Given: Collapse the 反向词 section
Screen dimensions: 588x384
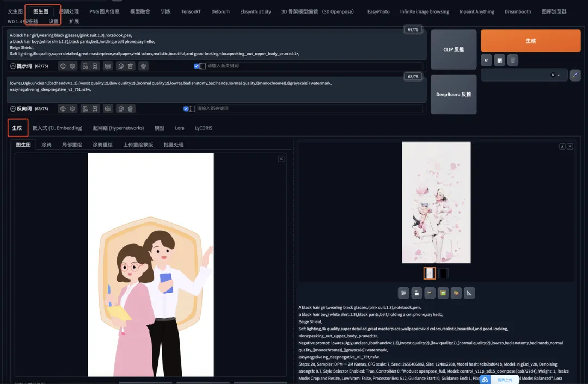Looking at the screenshot, I should 13,108.
